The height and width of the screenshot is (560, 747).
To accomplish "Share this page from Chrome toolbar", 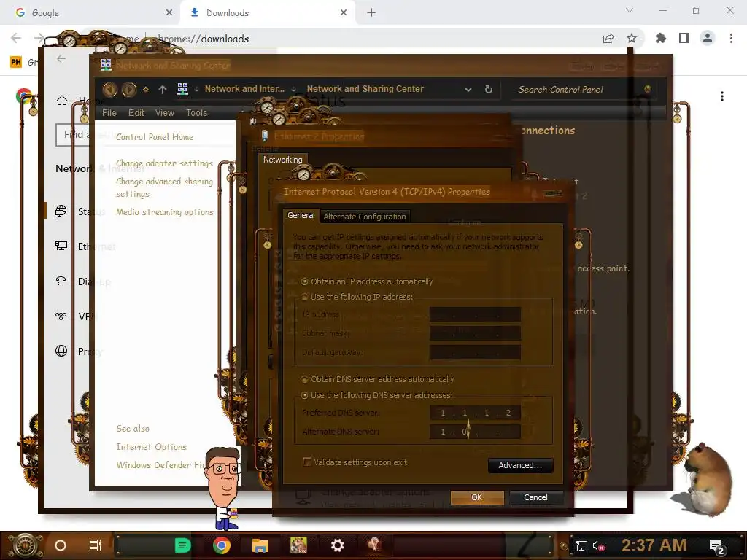I will (608, 38).
